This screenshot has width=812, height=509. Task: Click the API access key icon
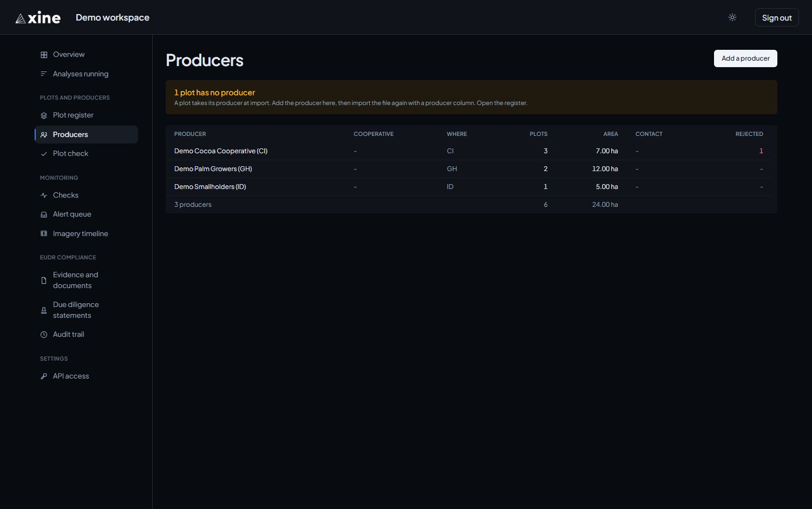pos(44,376)
